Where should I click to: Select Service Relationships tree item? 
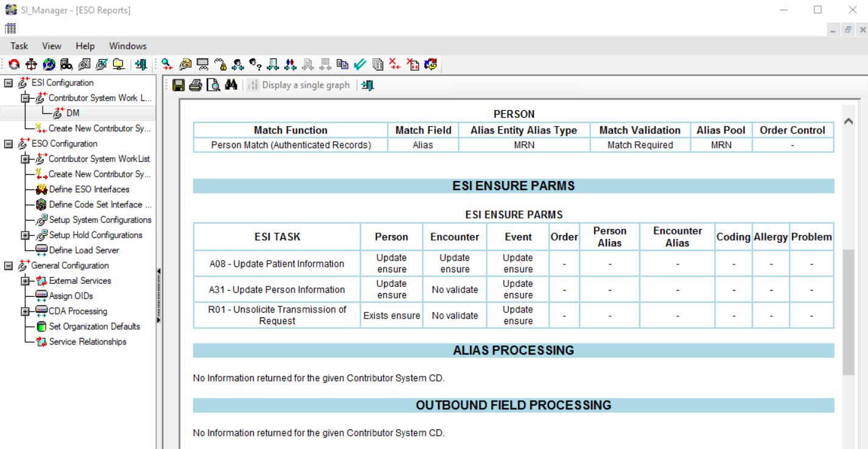point(88,342)
